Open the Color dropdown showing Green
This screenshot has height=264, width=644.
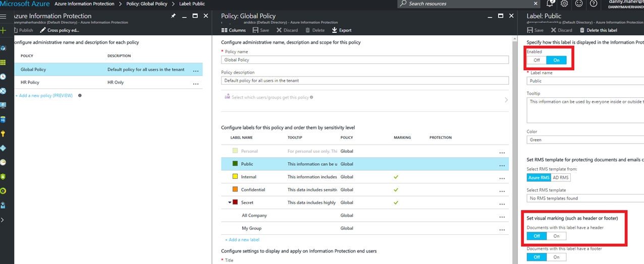(x=585, y=140)
